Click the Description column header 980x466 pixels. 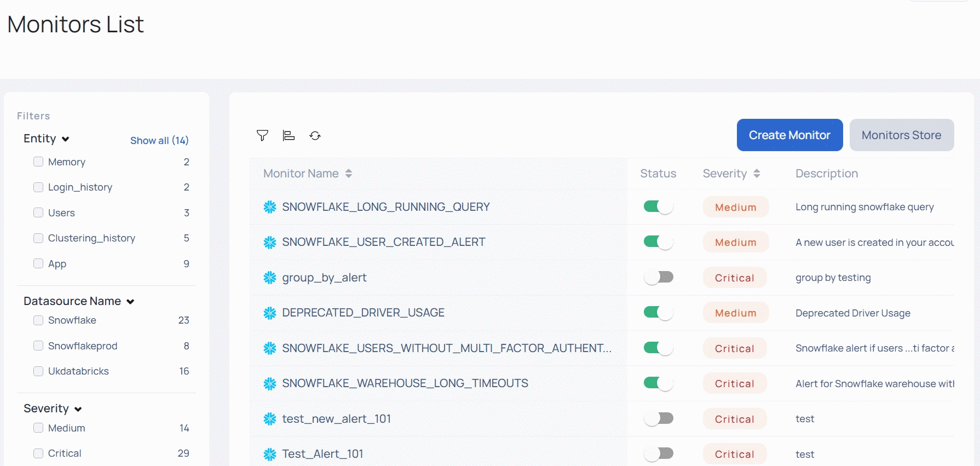point(827,174)
